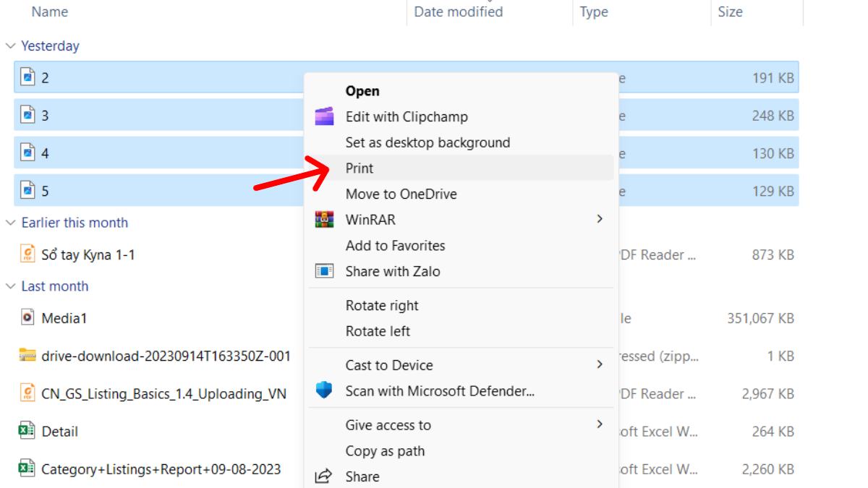Sort files by Name column header
868x488 pixels.
(x=50, y=12)
